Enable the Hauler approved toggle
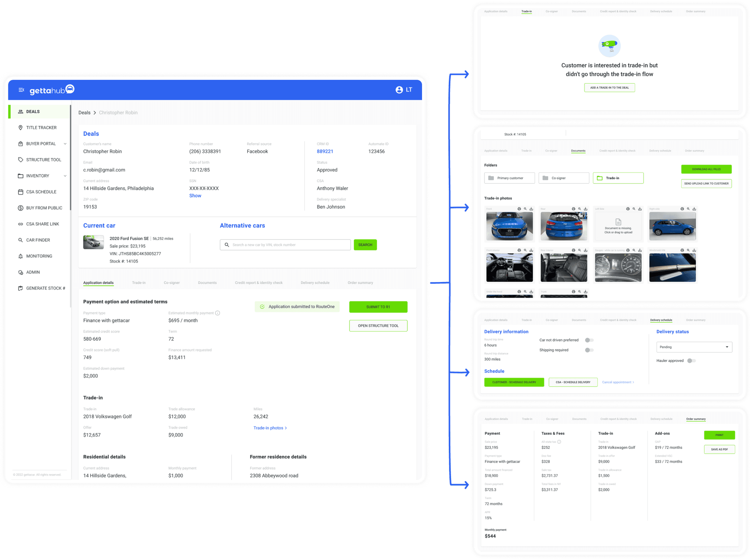This screenshot has height=560, width=751. (x=692, y=360)
